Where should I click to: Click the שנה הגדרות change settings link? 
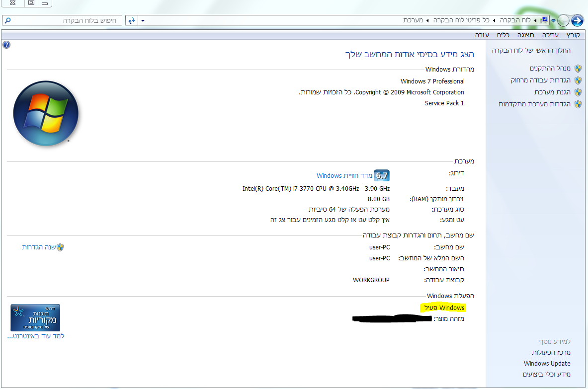tap(39, 247)
